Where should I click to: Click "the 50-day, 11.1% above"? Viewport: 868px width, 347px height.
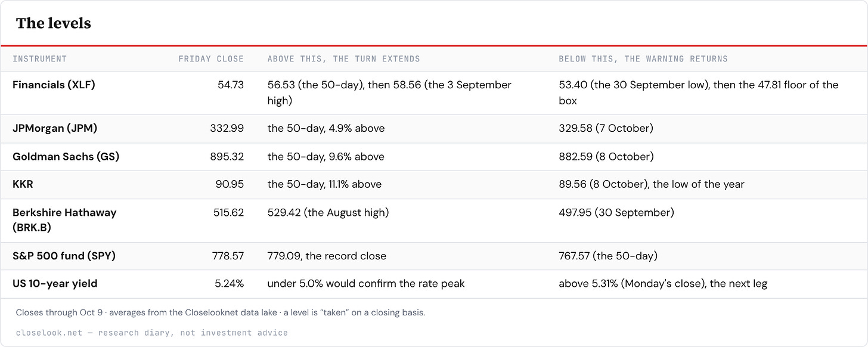point(324,184)
